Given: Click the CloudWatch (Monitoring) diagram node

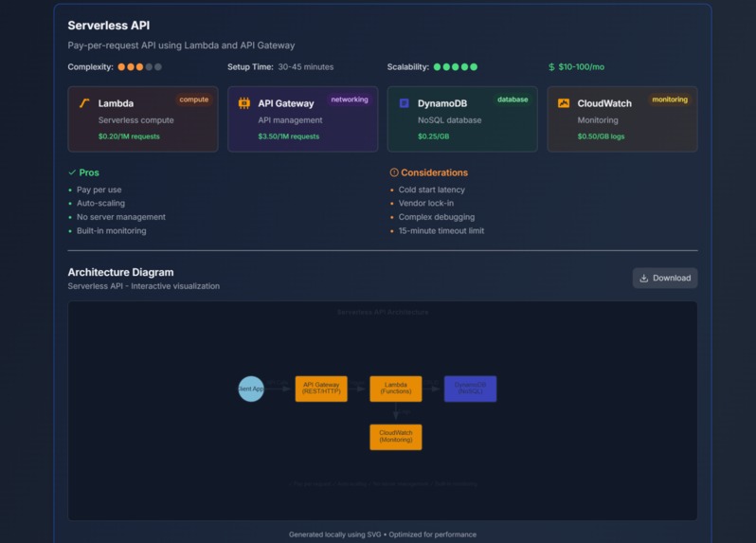Looking at the screenshot, I should [x=396, y=437].
